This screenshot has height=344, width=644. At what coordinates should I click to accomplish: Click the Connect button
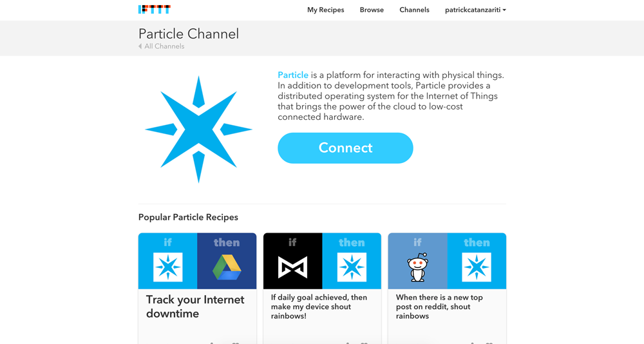(x=345, y=148)
